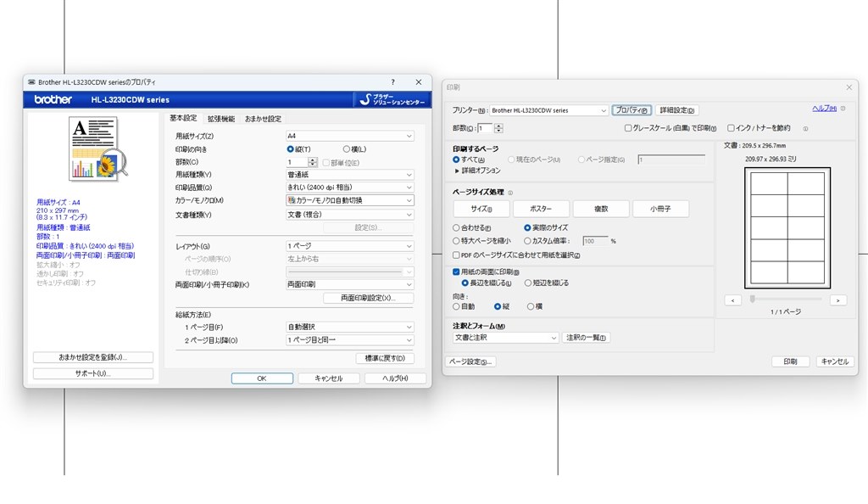868x504 pixels.
Task: Click the サポート button
Action: (93, 373)
